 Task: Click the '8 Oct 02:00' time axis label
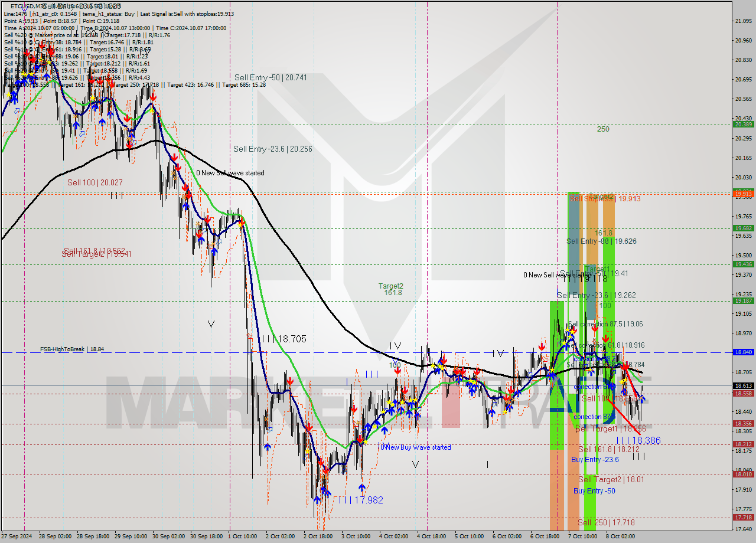[620, 537]
